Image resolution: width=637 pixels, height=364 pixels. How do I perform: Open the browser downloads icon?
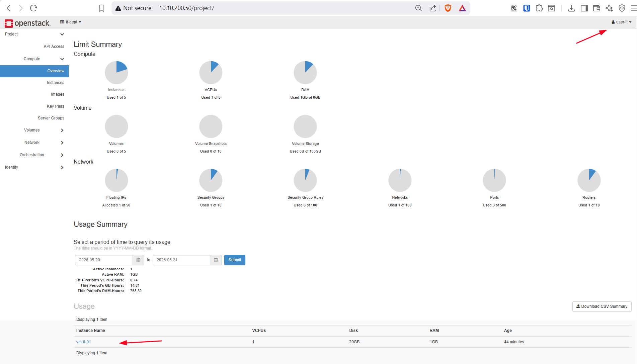point(572,8)
